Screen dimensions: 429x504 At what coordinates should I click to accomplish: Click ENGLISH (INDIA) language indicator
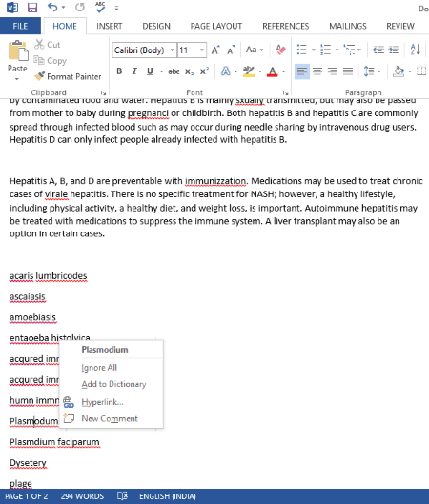point(168,496)
